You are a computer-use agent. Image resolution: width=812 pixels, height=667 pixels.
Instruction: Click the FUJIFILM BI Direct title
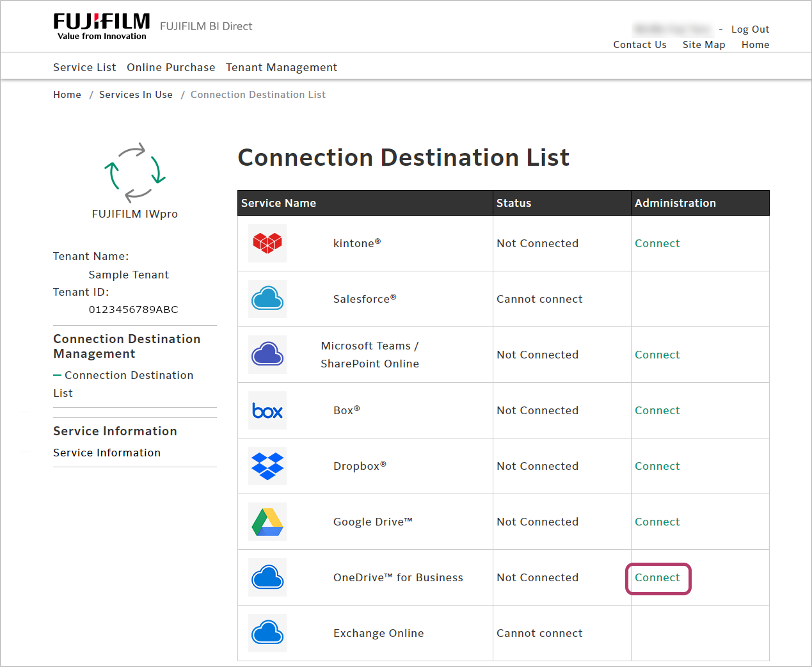pos(206,26)
